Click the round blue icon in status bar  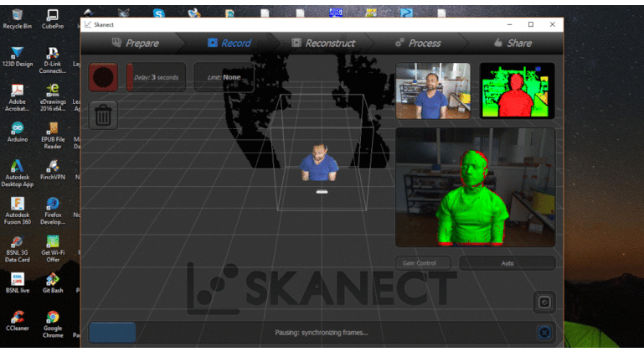(x=544, y=332)
